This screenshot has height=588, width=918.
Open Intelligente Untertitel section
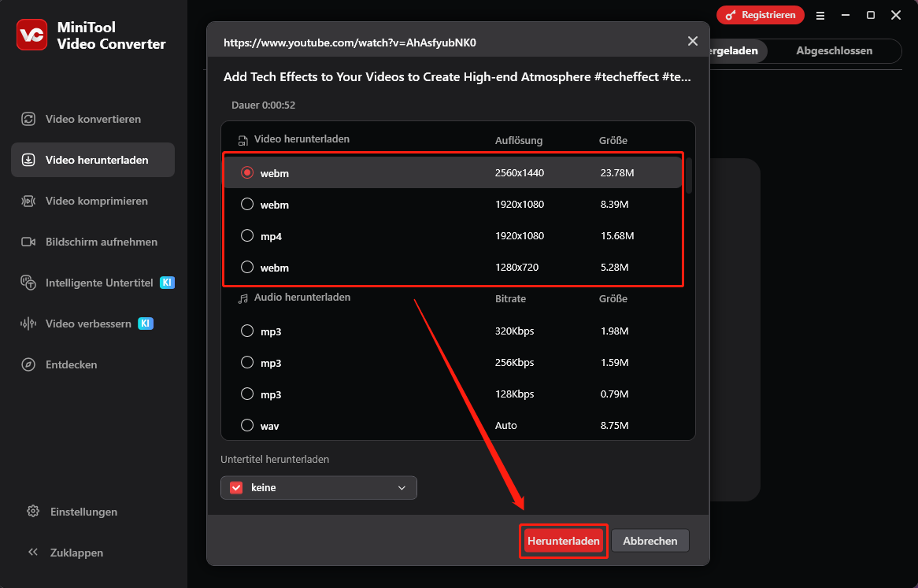click(92, 283)
